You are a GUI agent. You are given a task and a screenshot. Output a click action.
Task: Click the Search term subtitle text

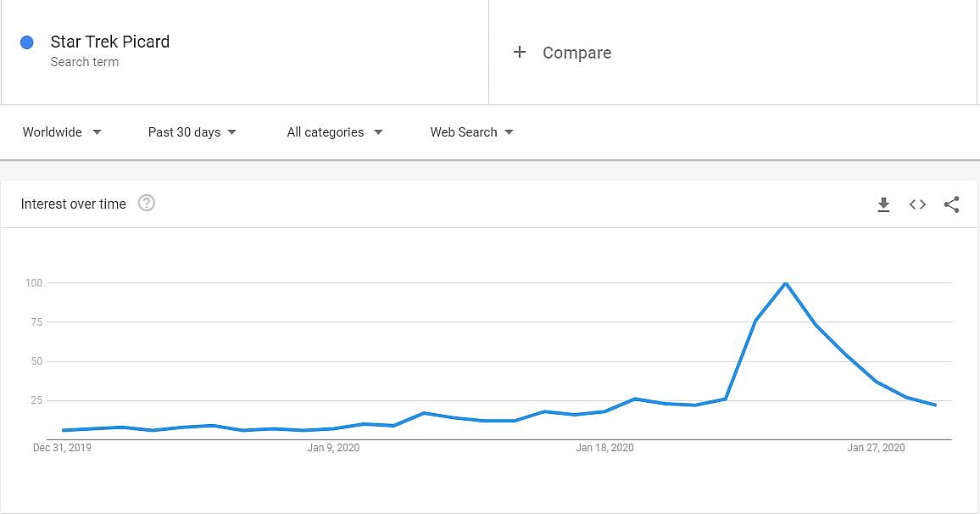pyautogui.click(x=85, y=62)
